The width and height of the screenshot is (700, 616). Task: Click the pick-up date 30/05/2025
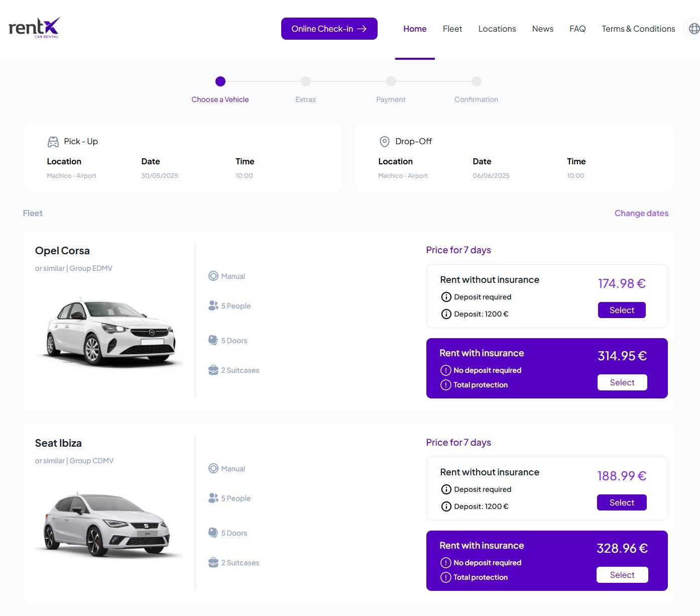pyautogui.click(x=160, y=176)
